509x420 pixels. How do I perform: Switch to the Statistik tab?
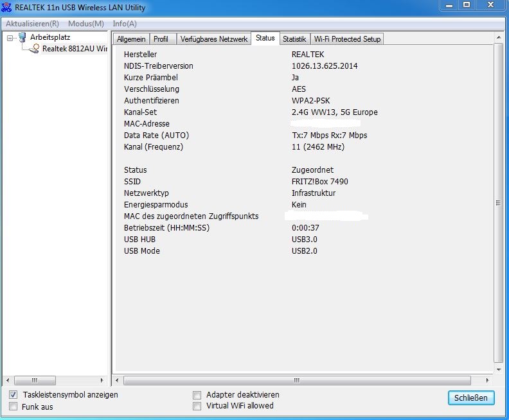294,39
